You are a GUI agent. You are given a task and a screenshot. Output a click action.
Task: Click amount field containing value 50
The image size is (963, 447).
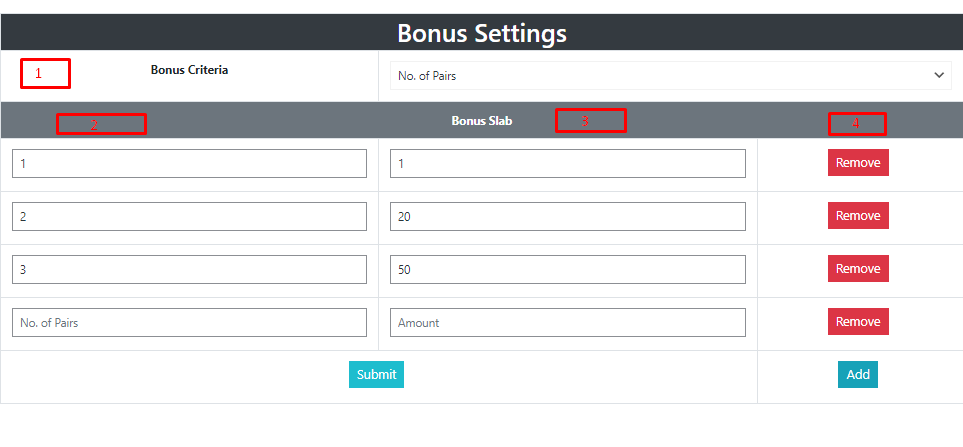(x=568, y=270)
